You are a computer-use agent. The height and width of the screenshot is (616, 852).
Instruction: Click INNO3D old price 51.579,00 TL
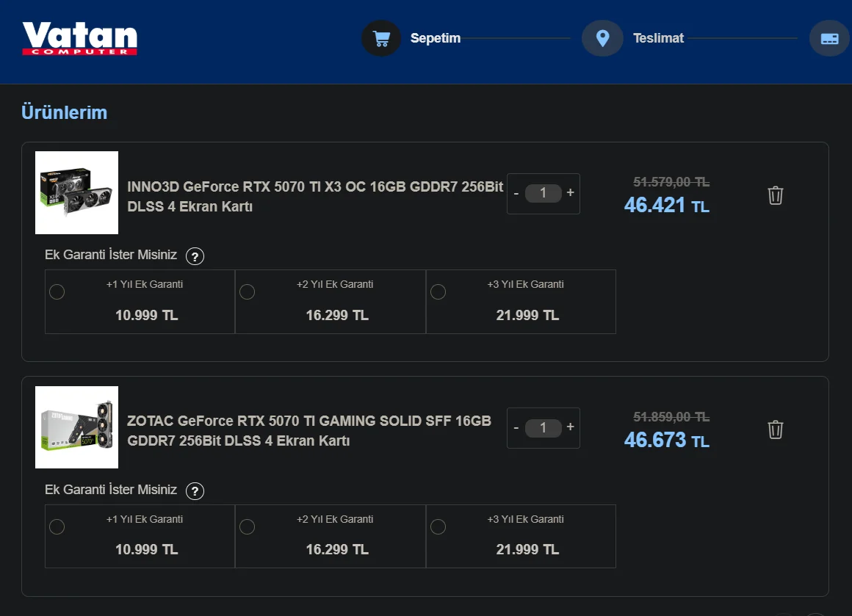(x=671, y=182)
